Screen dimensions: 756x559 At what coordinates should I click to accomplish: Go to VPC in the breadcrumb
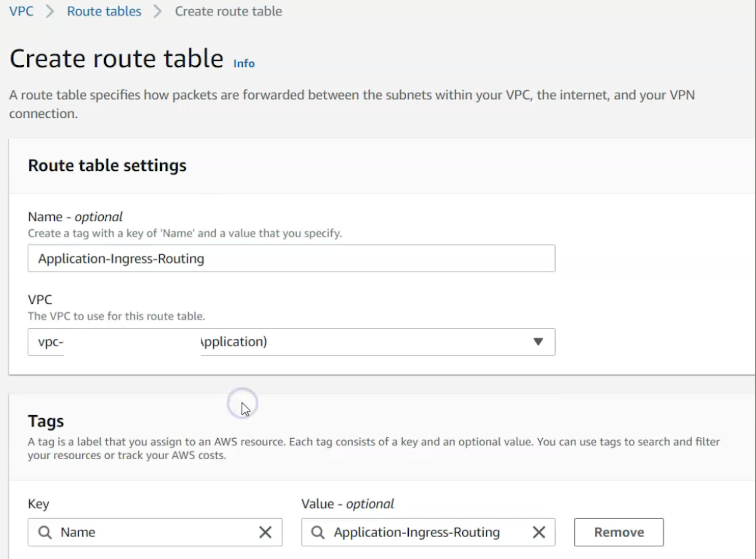21,11
